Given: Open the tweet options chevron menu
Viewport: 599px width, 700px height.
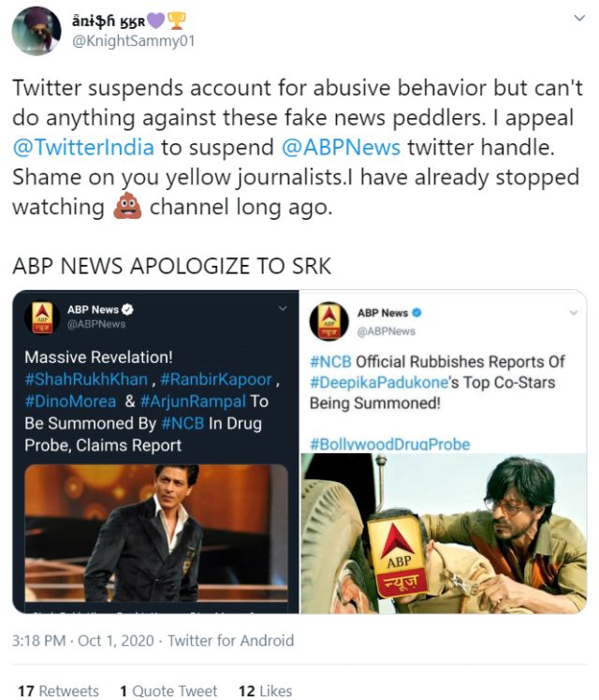Looking at the screenshot, I should coord(577,19).
